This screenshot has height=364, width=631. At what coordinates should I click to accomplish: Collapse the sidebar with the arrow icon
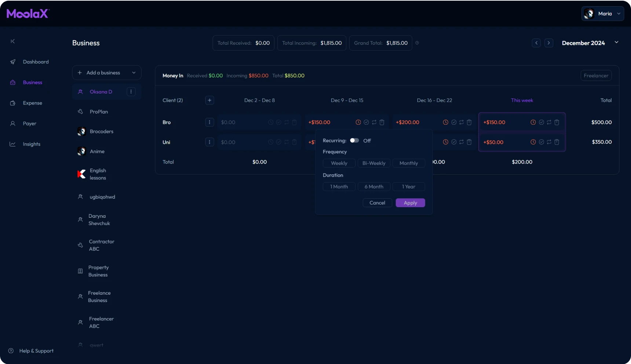click(x=13, y=41)
